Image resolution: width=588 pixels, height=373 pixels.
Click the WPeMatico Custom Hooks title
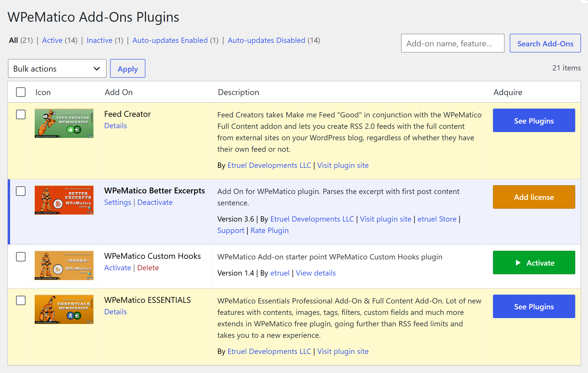click(x=153, y=256)
